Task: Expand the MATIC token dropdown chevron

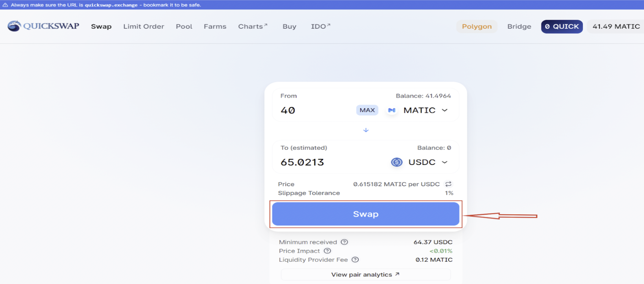Action: tap(445, 110)
